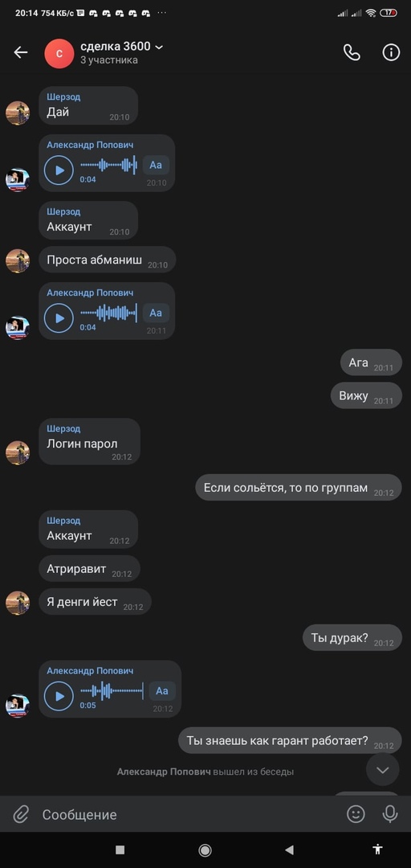Image resolution: width=411 pixels, height=868 pixels.
Task: Jump to latest messages with the down chevron
Action: point(383,769)
